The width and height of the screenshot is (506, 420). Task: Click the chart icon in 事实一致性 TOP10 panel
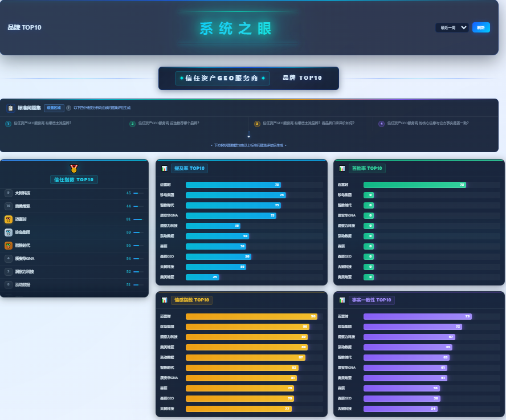pos(342,300)
